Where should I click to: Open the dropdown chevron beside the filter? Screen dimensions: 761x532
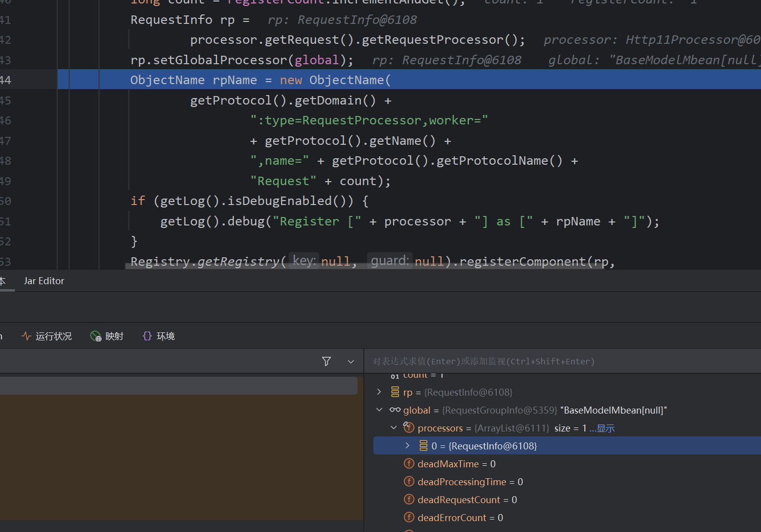351,362
